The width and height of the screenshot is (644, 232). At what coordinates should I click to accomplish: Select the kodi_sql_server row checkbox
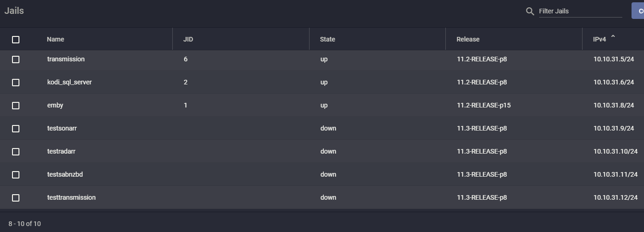pos(16,83)
